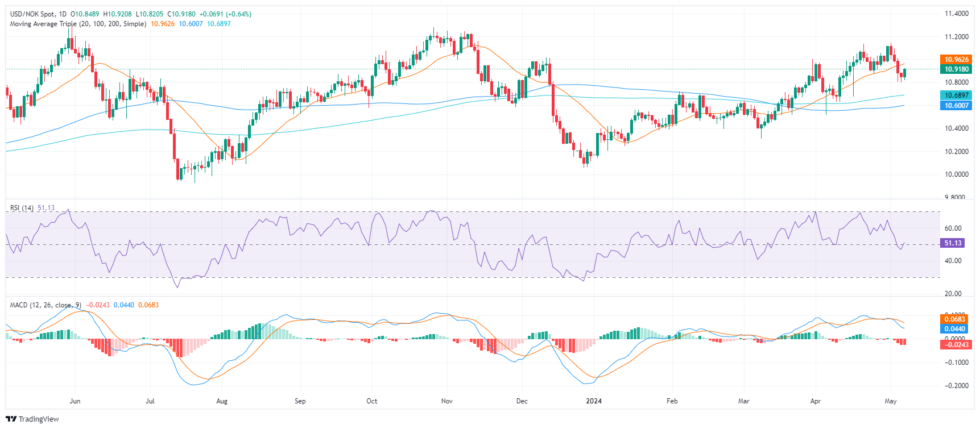Viewport: 980px width, 429px height.
Task: Click the green 10.9180 current price tag
Action: coord(956,69)
